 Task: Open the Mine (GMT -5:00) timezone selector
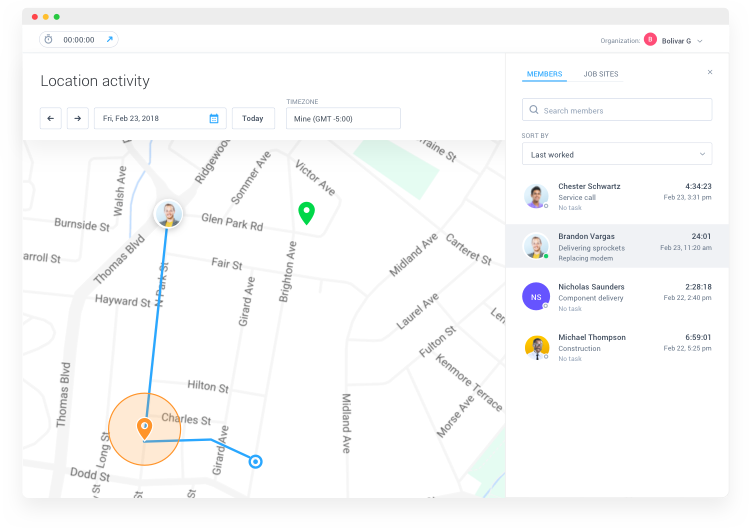343,119
